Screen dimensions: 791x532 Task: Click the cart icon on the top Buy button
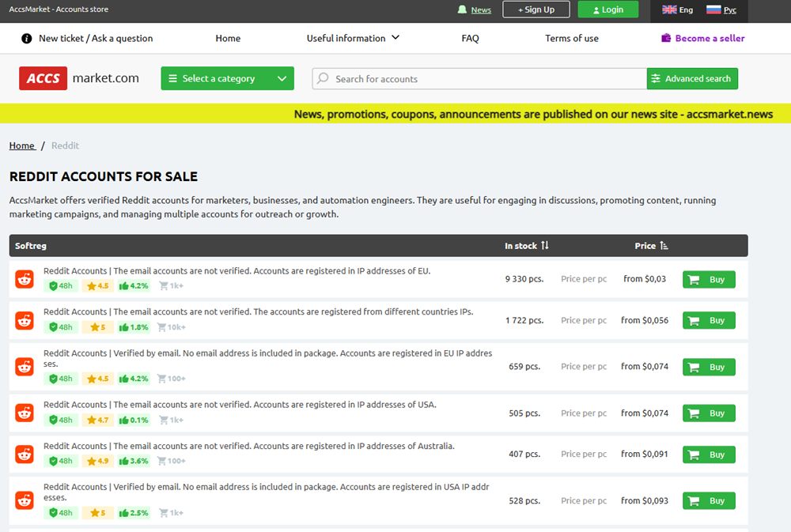[694, 279]
